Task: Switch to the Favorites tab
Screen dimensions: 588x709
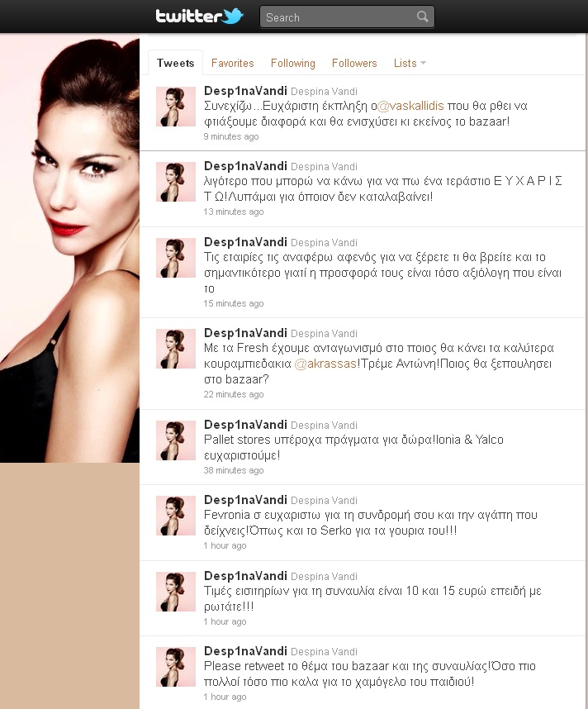Action: coord(232,63)
